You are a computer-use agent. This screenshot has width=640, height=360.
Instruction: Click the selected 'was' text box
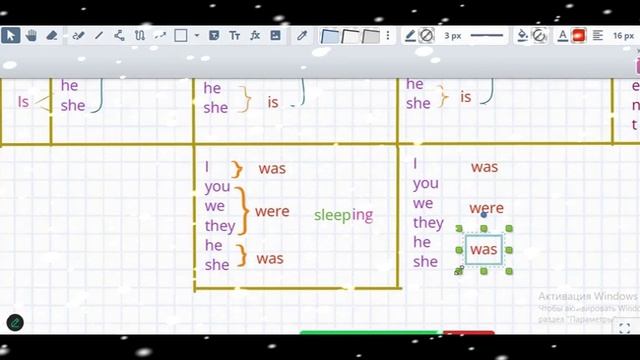click(x=484, y=249)
